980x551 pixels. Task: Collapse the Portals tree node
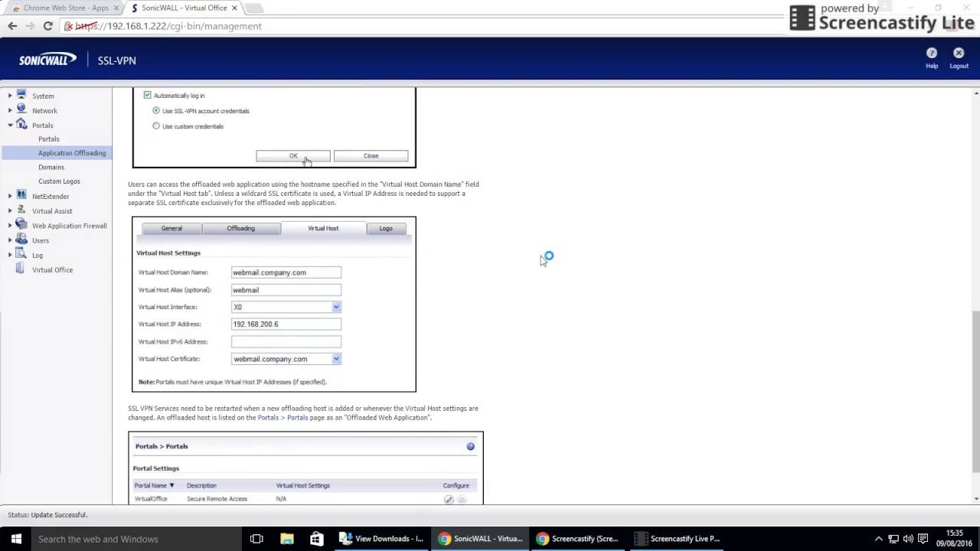tap(10, 125)
